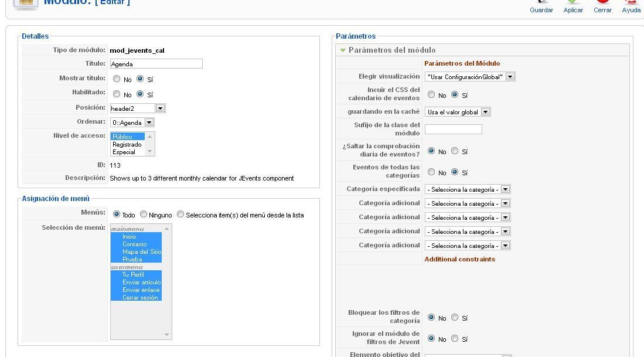Select Registrado in Nivel de acceso list
Screen dimensions: 644x357
[128, 144]
